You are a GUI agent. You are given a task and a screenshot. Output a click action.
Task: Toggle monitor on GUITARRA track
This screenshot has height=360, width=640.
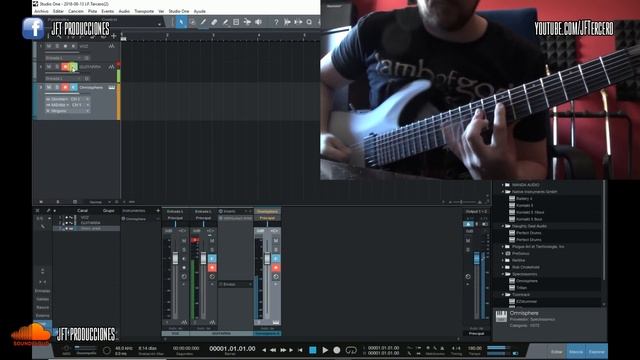(73, 67)
